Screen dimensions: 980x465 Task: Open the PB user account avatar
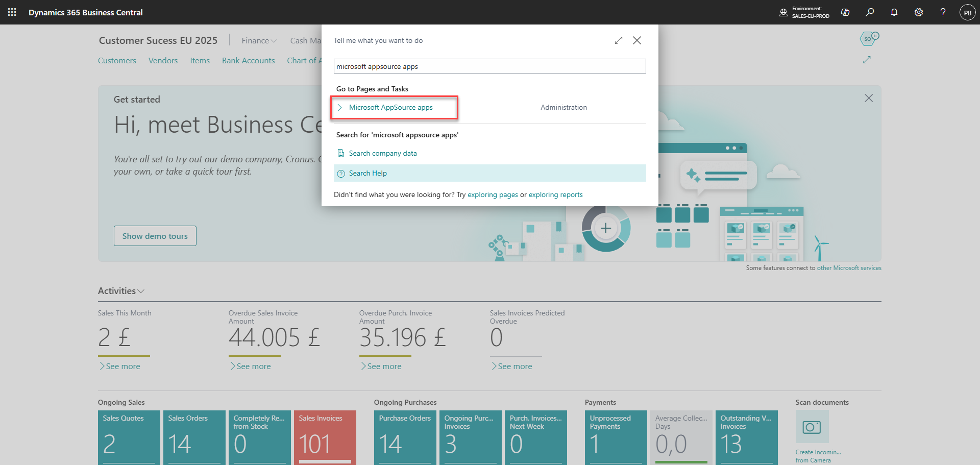click(x=968, y=12)
